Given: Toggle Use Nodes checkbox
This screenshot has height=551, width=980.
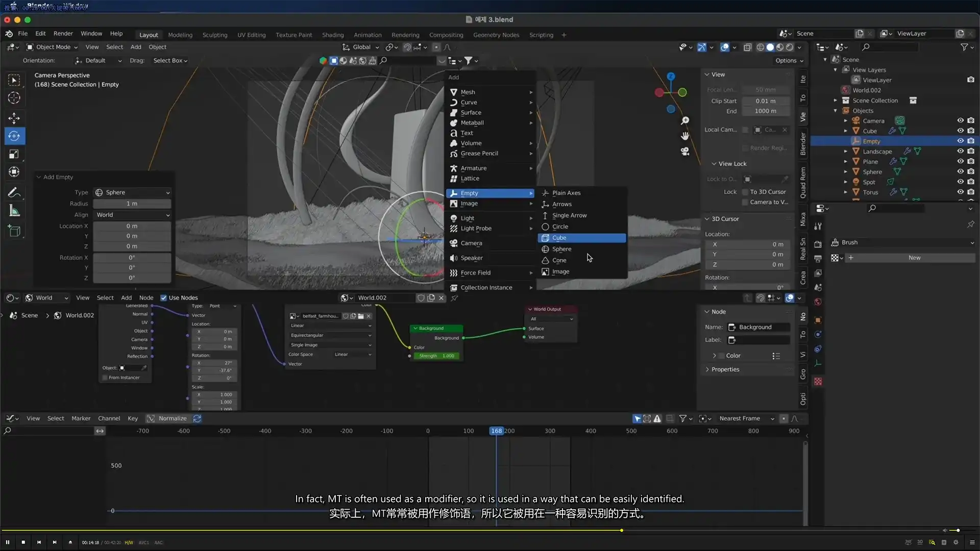Looking at the screenshot, I should pos(164,298).
